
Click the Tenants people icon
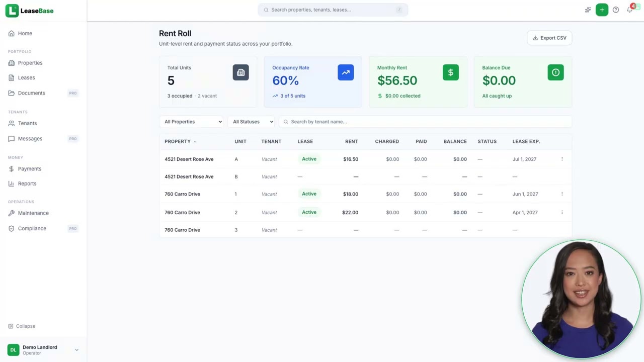11,123
